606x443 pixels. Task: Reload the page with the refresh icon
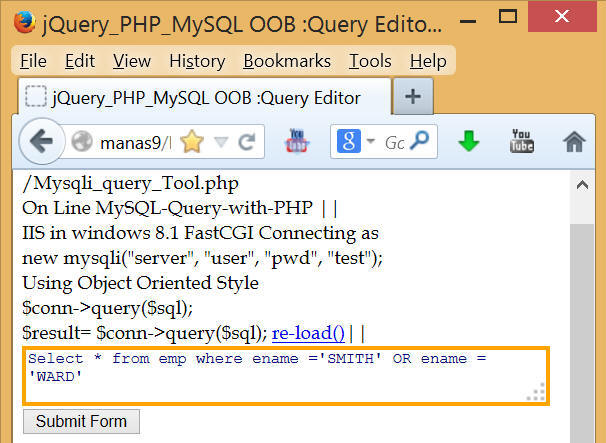coord(246,142)
